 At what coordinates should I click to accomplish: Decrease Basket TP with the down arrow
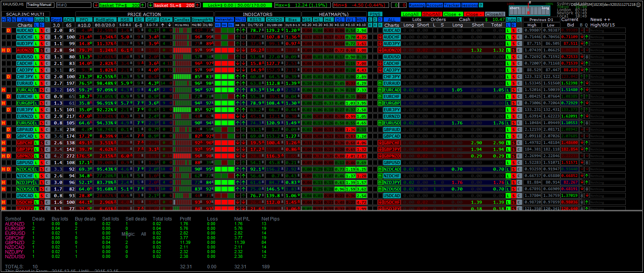pyautogui.click(x=96, y=5)
